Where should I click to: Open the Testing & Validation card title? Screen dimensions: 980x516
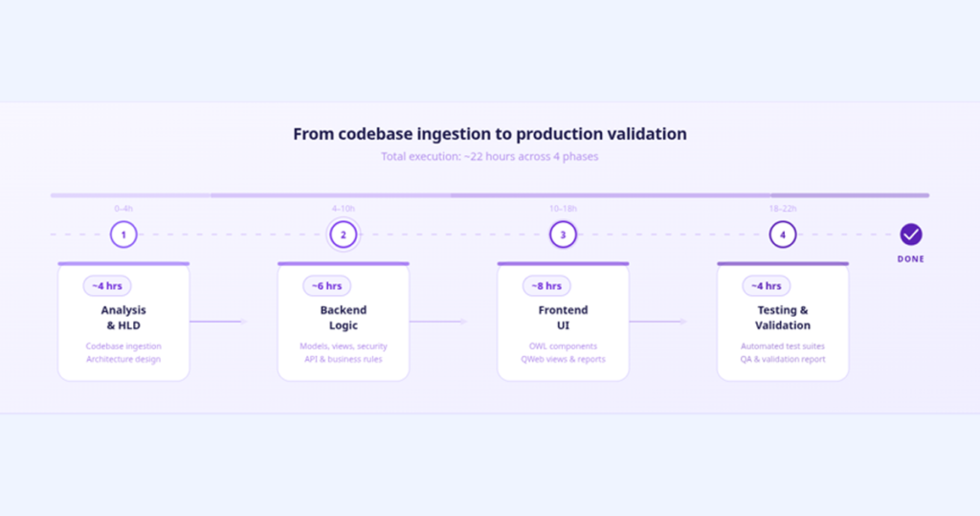coord(783,318)
